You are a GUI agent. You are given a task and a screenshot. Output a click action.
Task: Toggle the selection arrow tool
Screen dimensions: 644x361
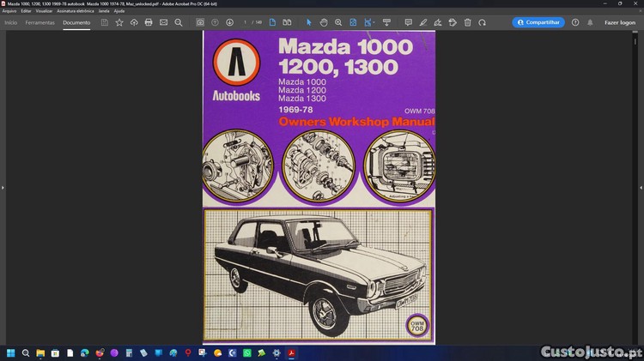[309, 22]
